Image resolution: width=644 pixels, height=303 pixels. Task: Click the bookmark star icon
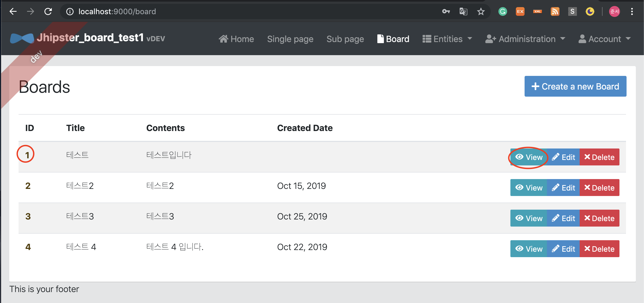[481, 11]
